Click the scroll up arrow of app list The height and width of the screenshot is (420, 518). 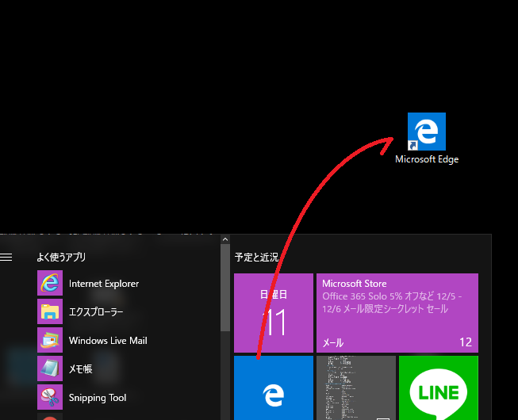coord(225,239)
